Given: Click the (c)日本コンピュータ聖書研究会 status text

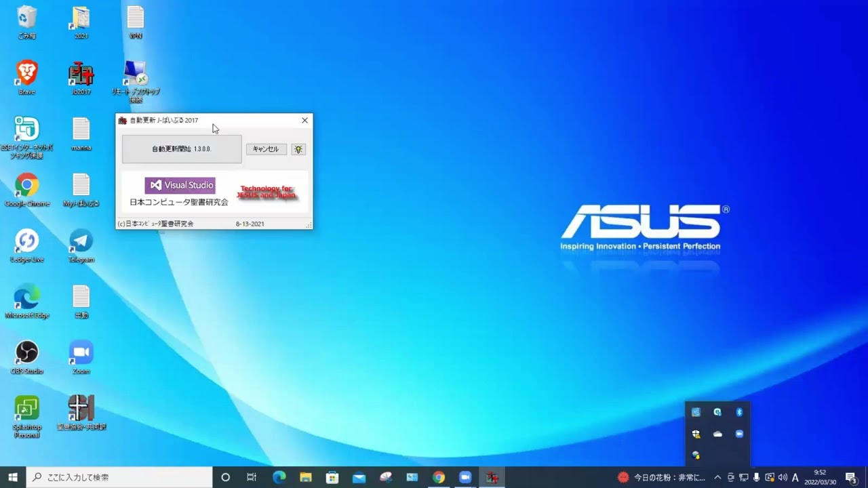Looking at the screenshot, I should [x=155, y=224].
